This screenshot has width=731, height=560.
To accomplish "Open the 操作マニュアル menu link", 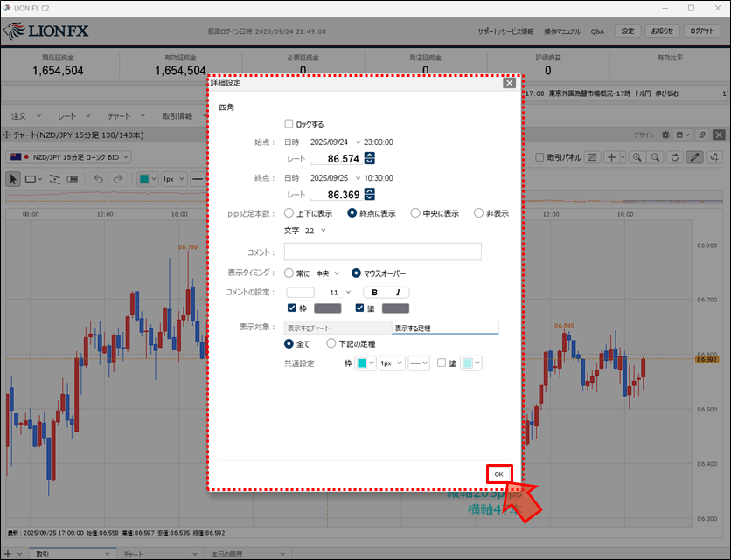I will click(561, 31).
